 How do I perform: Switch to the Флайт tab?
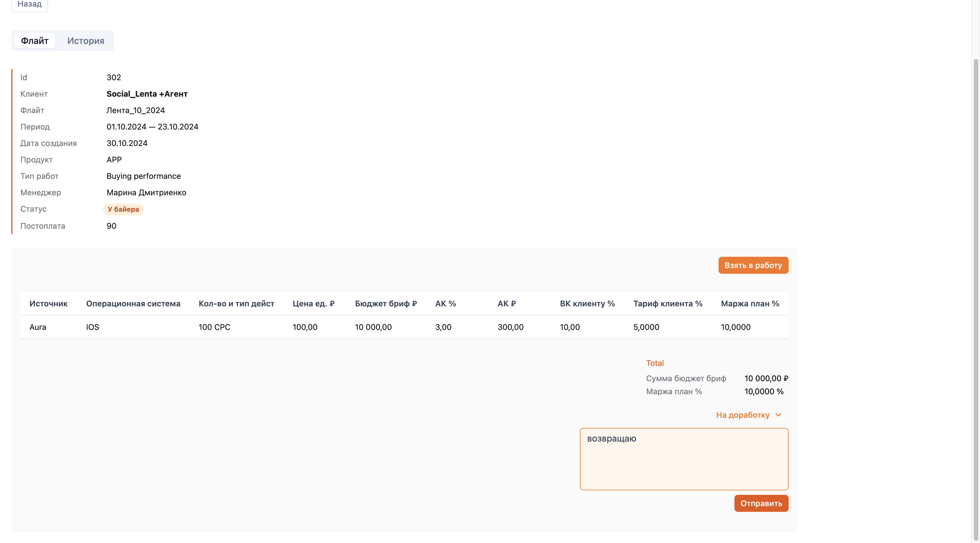point(35,41)
